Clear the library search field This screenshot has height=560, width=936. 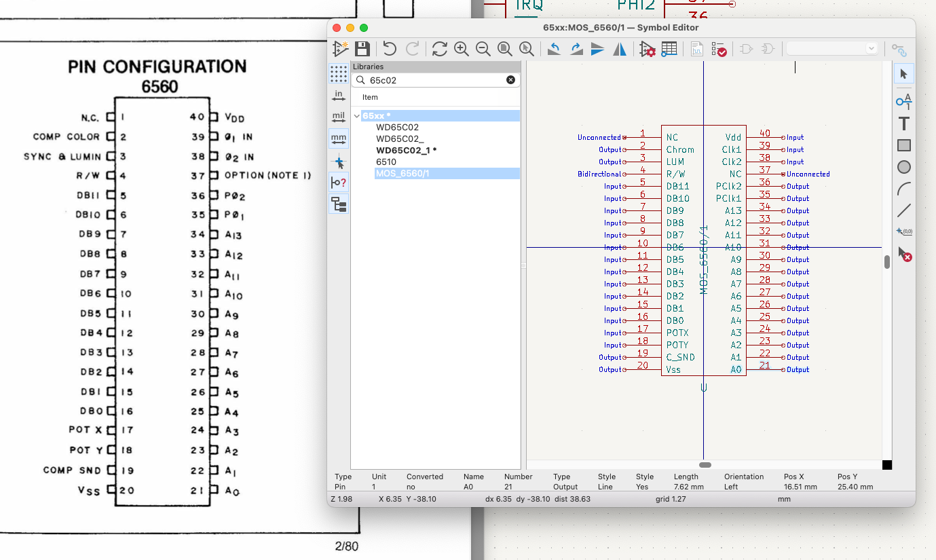(510, 80)
